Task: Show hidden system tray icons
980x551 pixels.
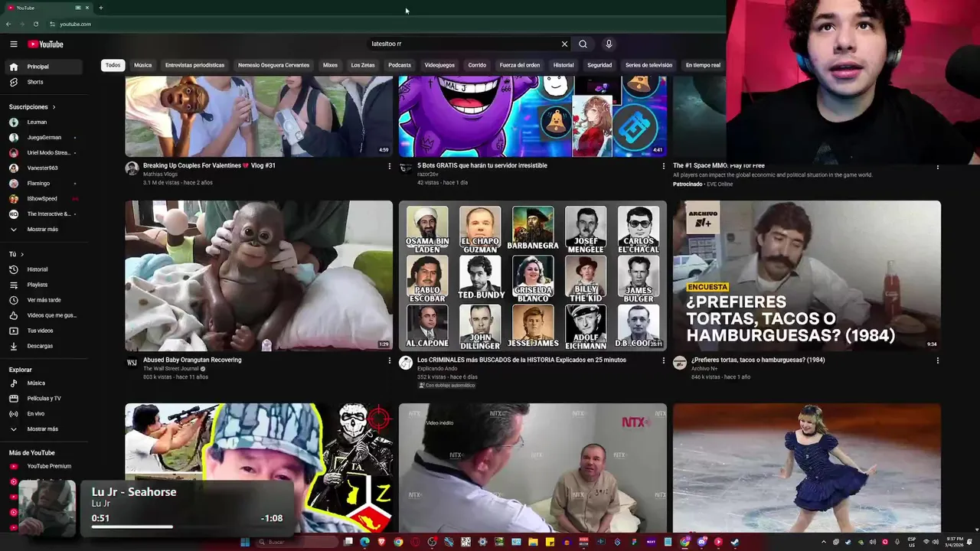Action: point(824,542)
